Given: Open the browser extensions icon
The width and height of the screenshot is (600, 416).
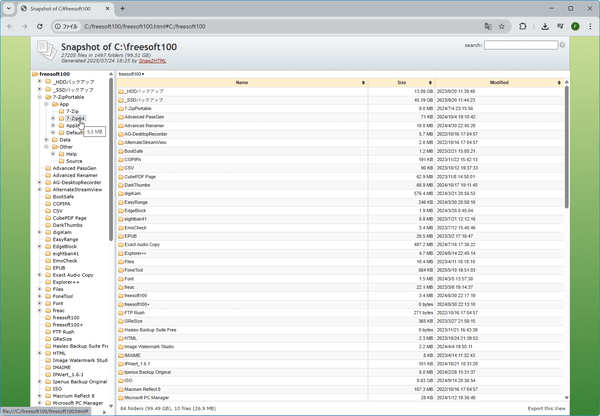Looking at the screenshot, I should point(523,26).
